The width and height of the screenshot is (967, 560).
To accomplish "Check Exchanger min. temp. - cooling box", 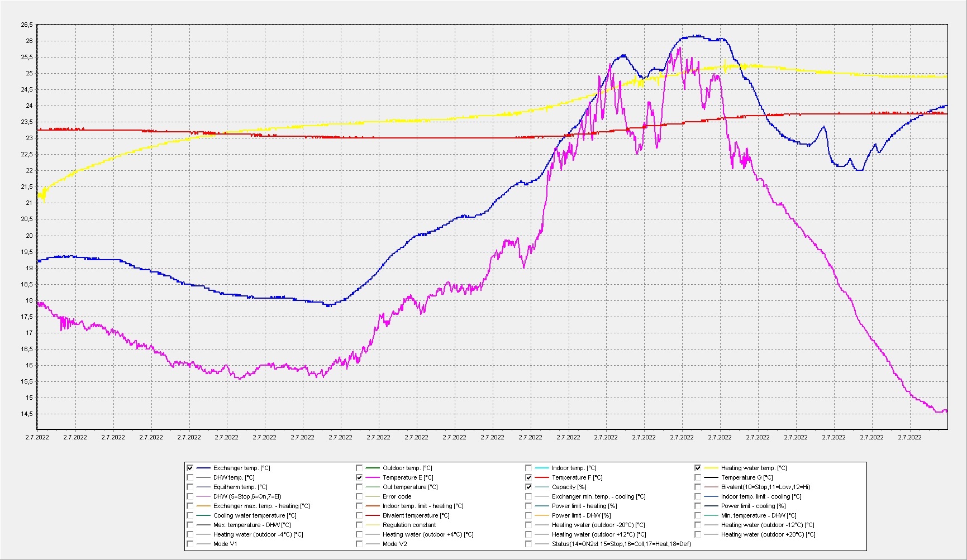I will 528,496.
